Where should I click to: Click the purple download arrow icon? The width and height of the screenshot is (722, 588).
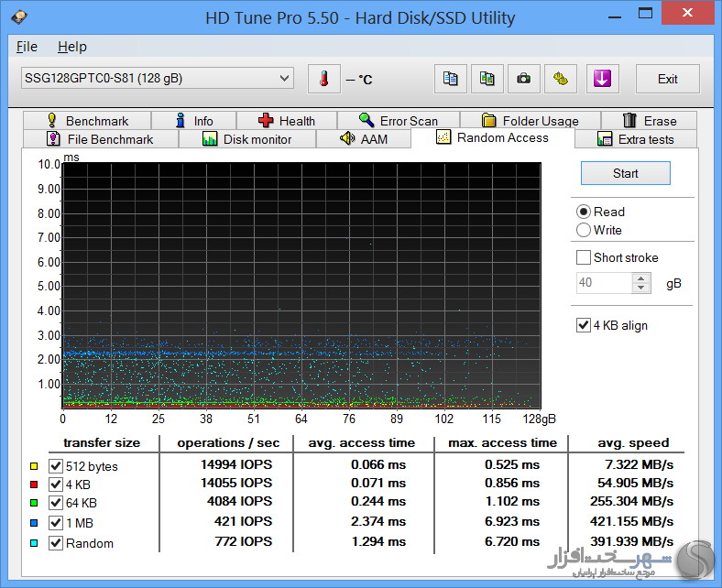[x=602, y=79]
